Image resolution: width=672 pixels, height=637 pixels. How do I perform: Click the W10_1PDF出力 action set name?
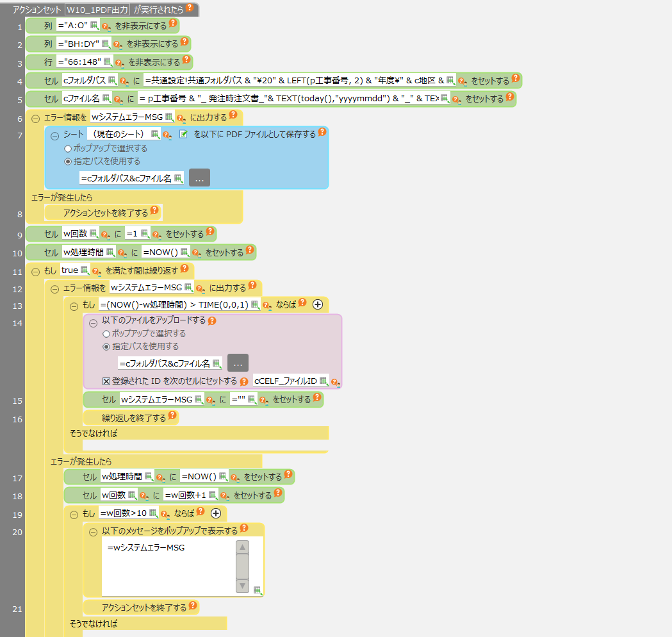pos(97,10)
